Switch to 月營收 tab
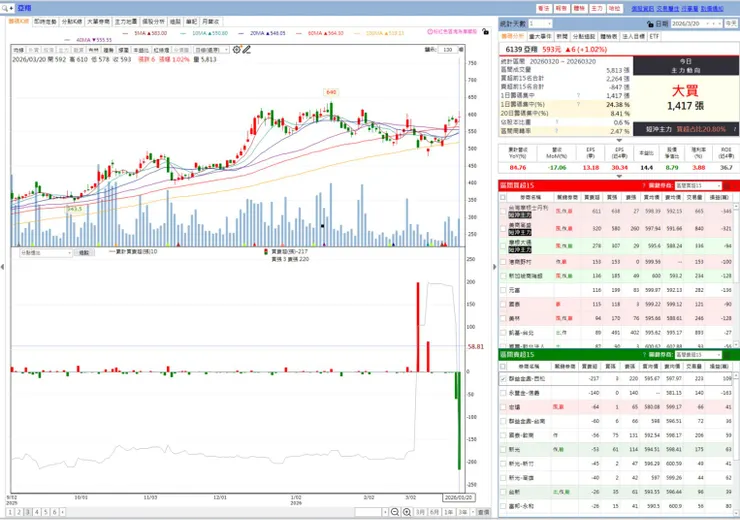The image size is (740, 520). [x=210, y=22]
